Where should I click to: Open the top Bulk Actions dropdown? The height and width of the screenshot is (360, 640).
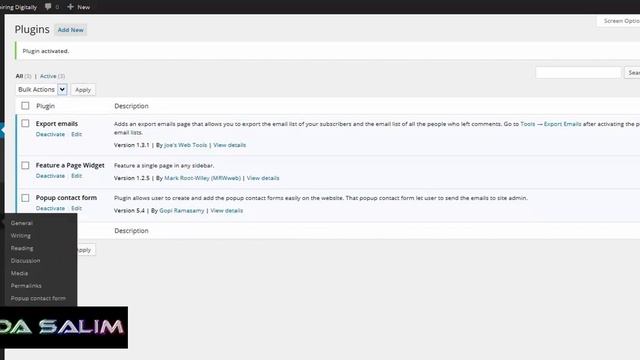coord(41,89)
